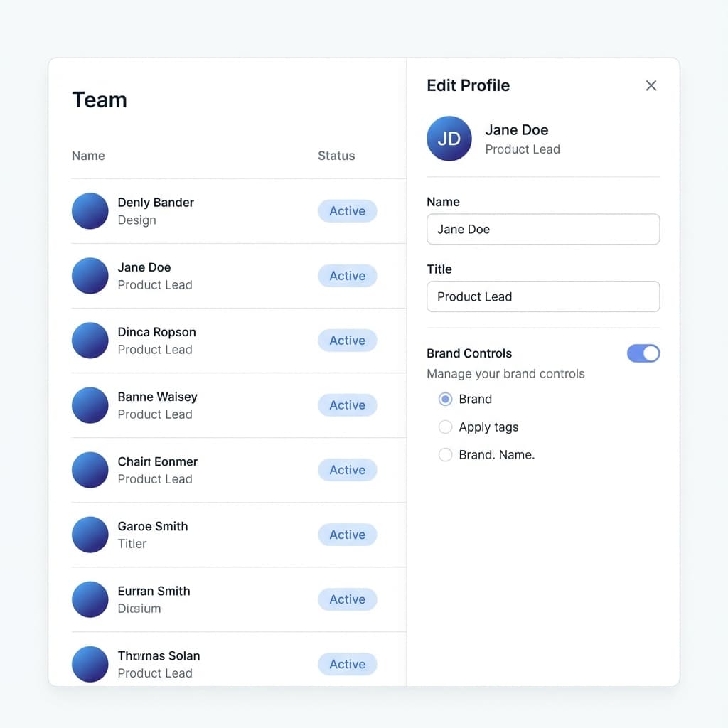Select the Brand. Name. radio option
The image size is (728, 728).
click(x=445, y=454)
